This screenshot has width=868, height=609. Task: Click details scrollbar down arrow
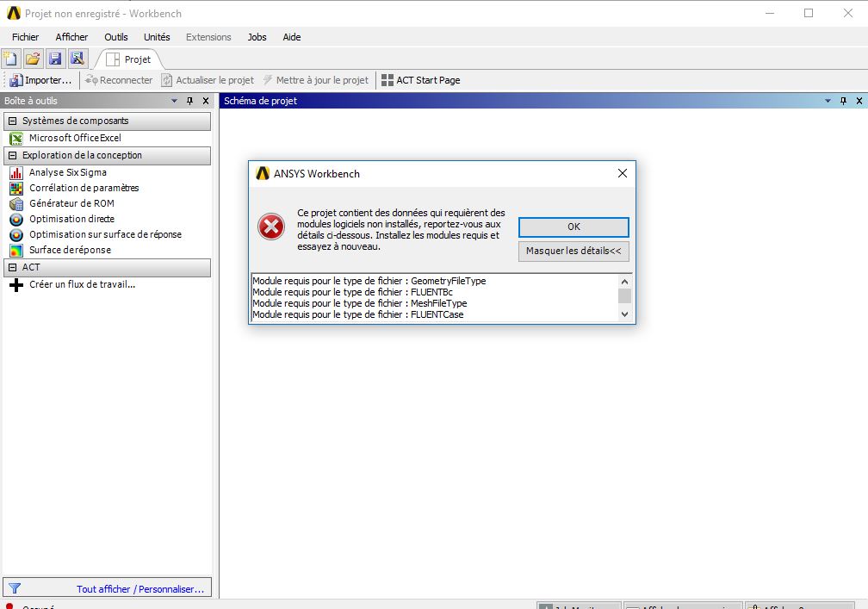coord(624,314)
